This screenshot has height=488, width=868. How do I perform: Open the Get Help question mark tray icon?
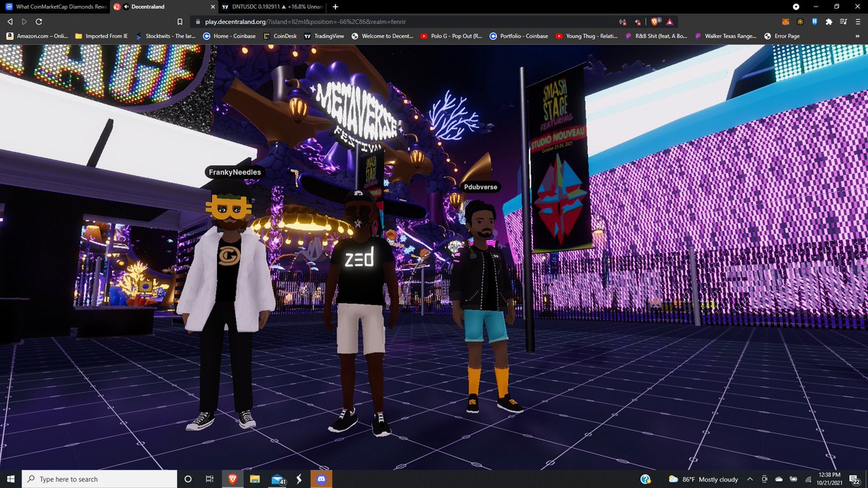tap(645, 479)
